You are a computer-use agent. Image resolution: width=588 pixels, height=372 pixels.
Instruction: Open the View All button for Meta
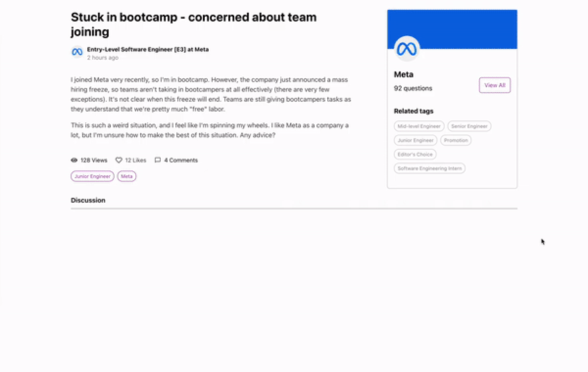pyautogui.click(x=495, y=85)
